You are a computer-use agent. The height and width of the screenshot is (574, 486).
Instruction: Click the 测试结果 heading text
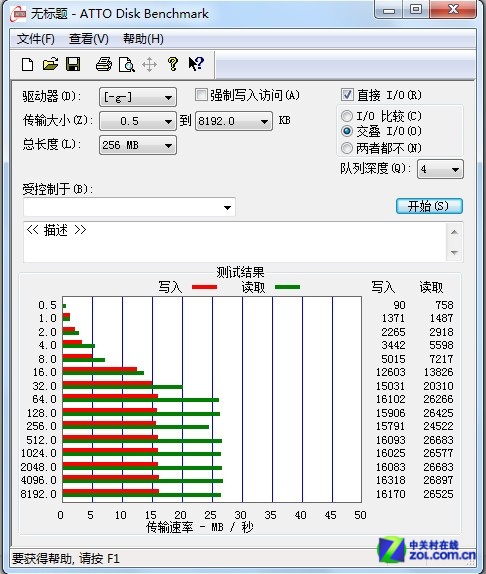(240, 272)
